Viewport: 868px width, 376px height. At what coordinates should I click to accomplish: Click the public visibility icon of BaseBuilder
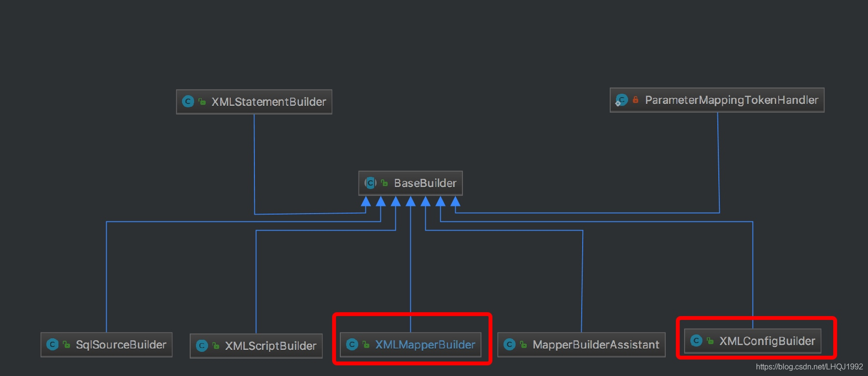coord(385,183)
